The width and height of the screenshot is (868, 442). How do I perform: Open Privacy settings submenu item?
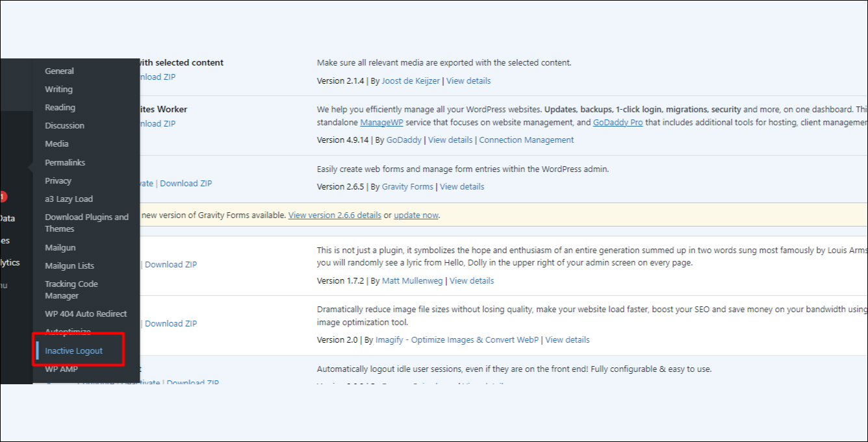[58, 180]
